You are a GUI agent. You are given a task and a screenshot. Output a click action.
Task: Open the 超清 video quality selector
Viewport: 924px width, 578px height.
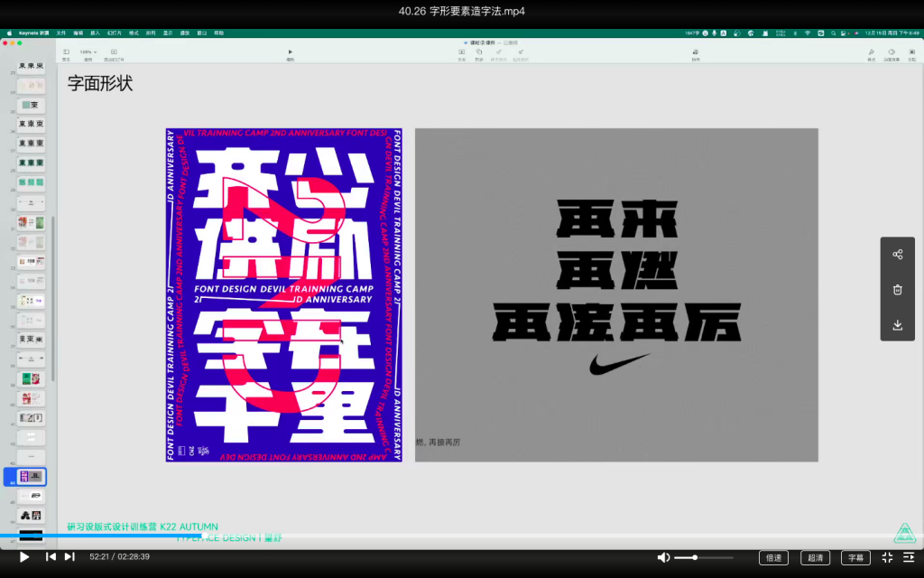point(816,558)
